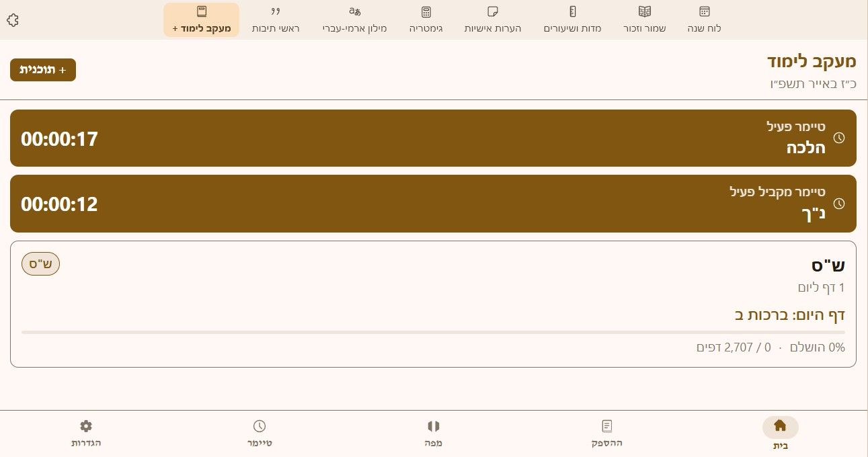Viewport: 868px width, 457px height.
Task: Click the 00:00:12 timer value
Action: point(59,204)
